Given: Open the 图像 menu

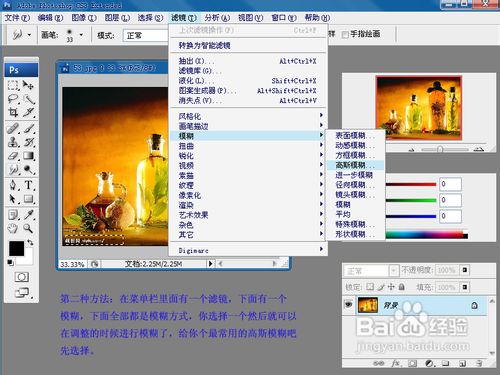Looking at the screenshot, I should 84,18.
